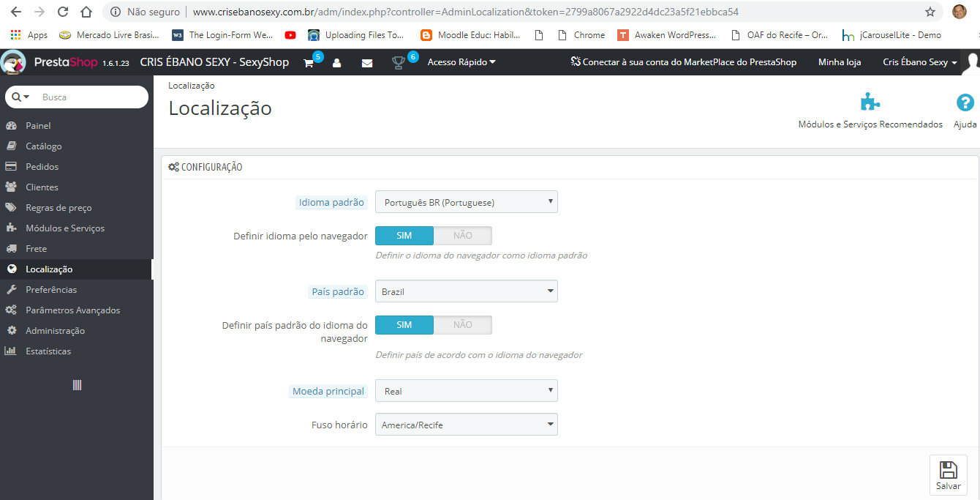Open the customers person icon in header
The height and width of the screenshot is (500, 980).
click(x=336, y=63)
